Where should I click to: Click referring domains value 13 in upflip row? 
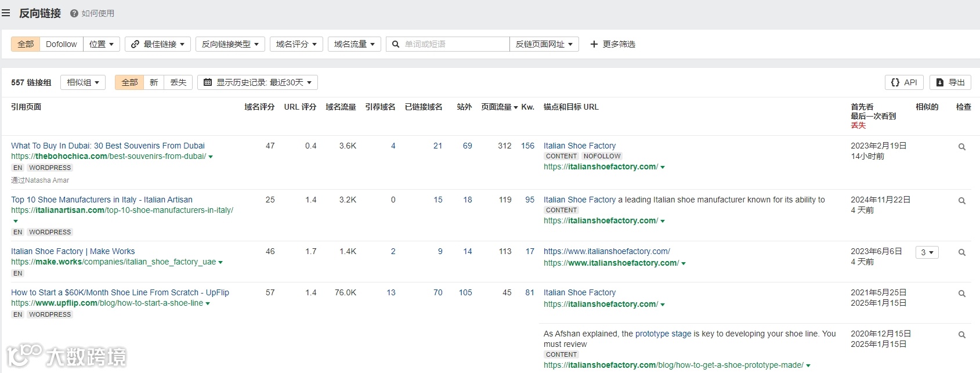(x=391, y=292)
